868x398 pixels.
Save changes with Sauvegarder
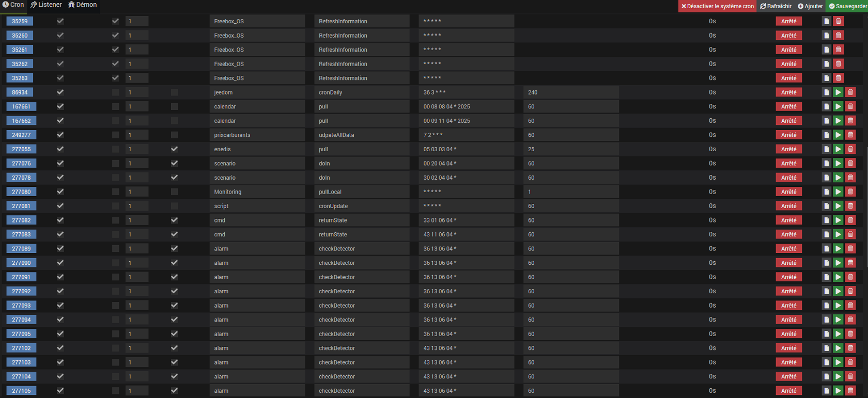point(848,6)
